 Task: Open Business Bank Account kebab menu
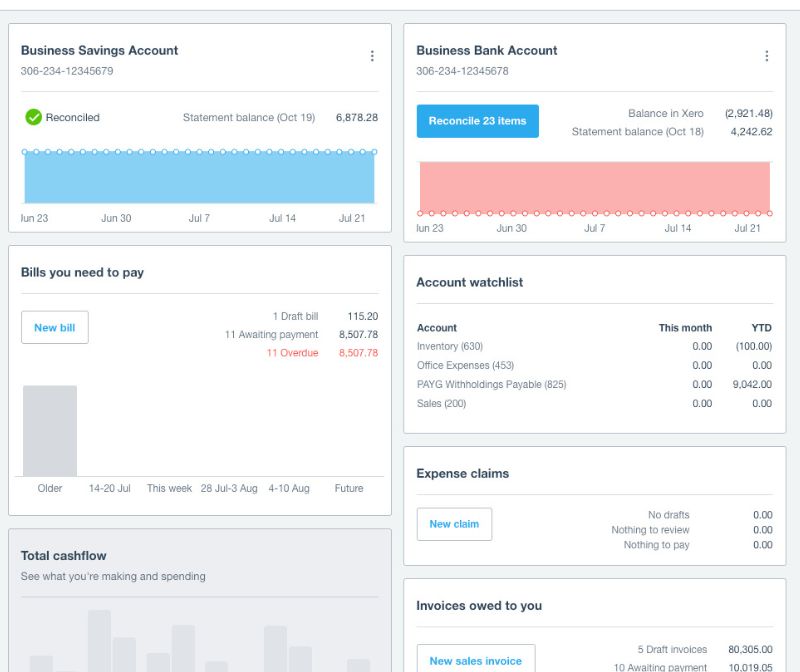tap(767, 56)
